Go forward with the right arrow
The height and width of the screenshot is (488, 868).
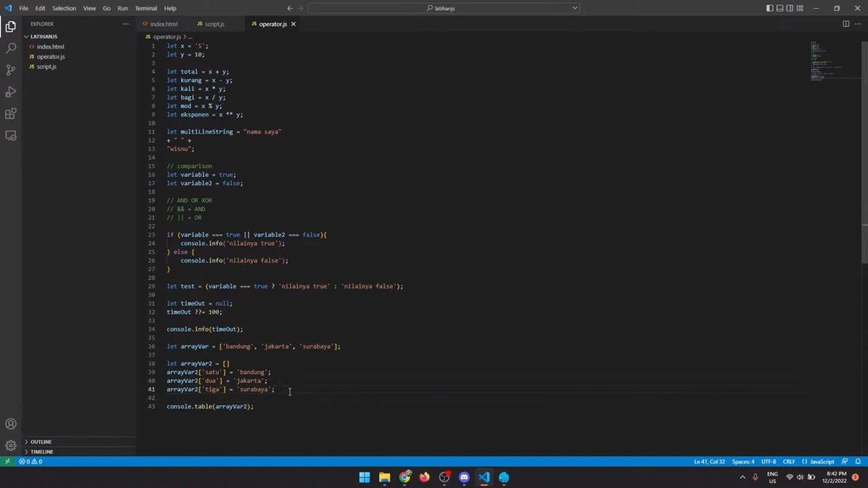(x=300, y=8)
